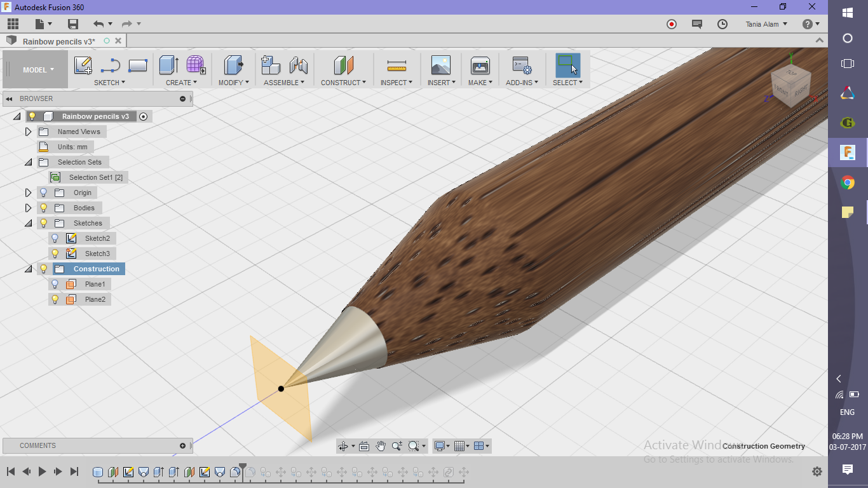Open the notifications comment icon in top bar
This screenshot has height=488, width=868.
click(697, 24)
